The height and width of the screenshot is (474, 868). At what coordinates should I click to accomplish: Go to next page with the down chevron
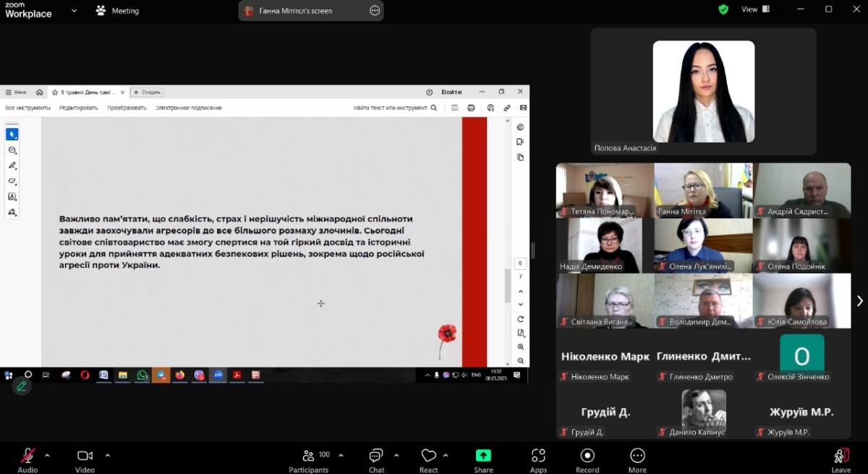pos(520,304)
